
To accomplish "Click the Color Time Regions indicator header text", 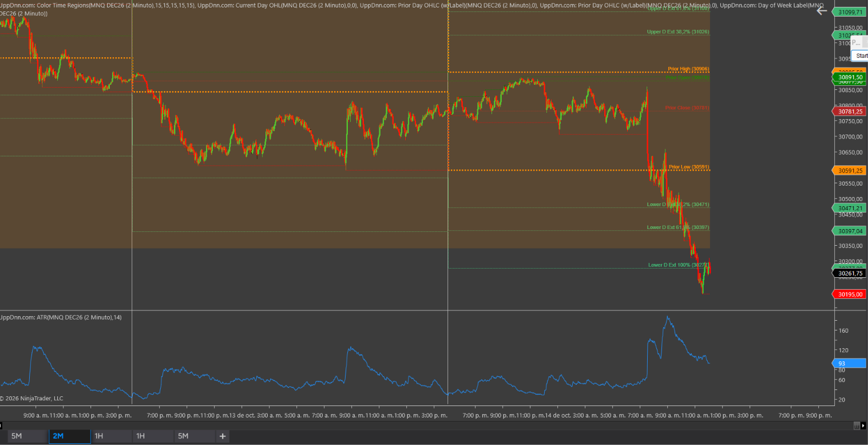I will pyautogui.click(x=97, y=5).
